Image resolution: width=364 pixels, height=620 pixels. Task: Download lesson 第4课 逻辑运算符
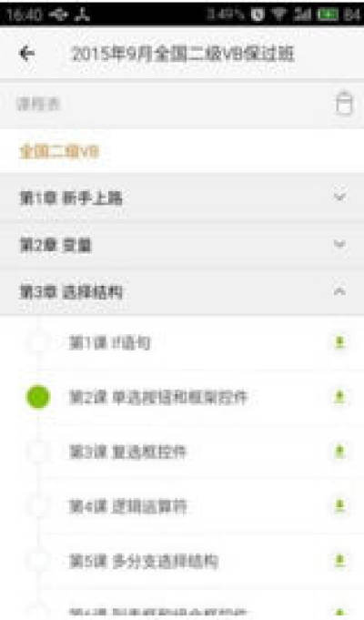(x=339, y=506)
